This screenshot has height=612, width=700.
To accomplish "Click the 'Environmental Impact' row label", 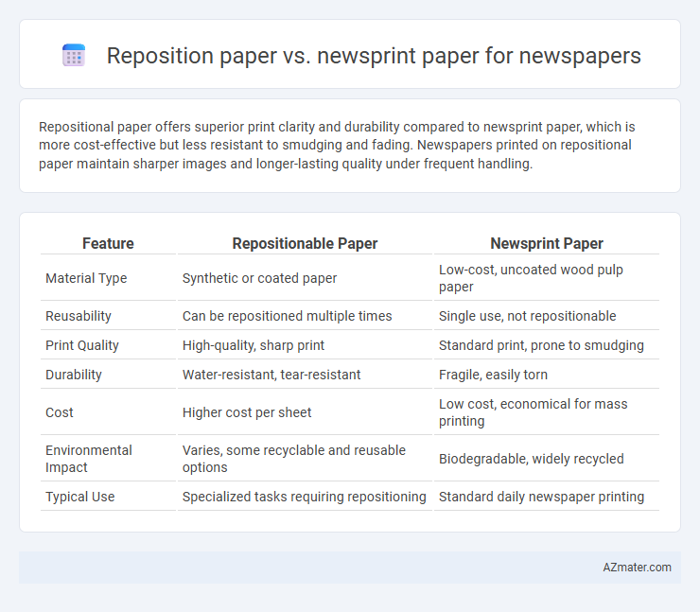I will (x=89, y=459).
